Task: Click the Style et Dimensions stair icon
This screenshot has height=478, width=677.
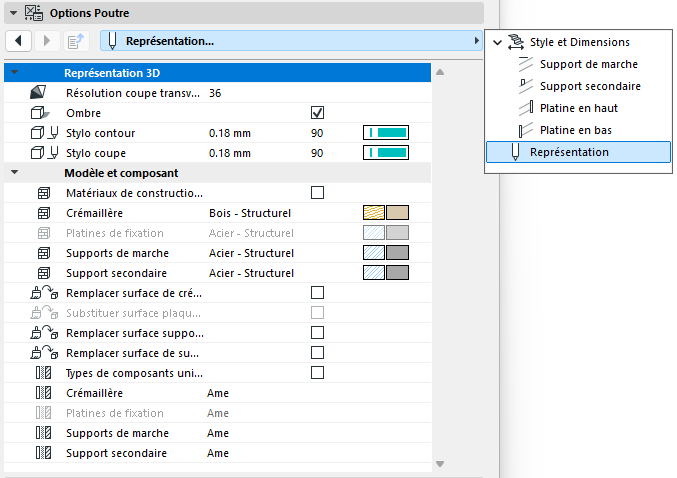Action: 516,42
